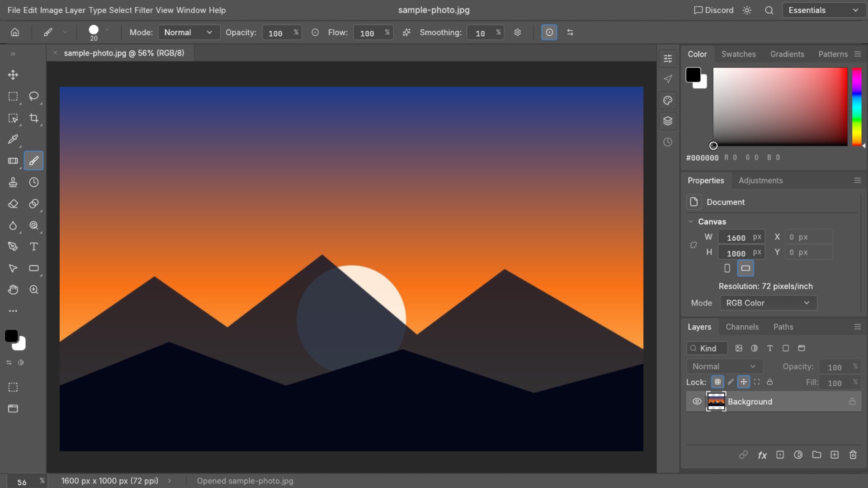
Task: Select the Clone Stamp tool
Action: tap(13, 182)
